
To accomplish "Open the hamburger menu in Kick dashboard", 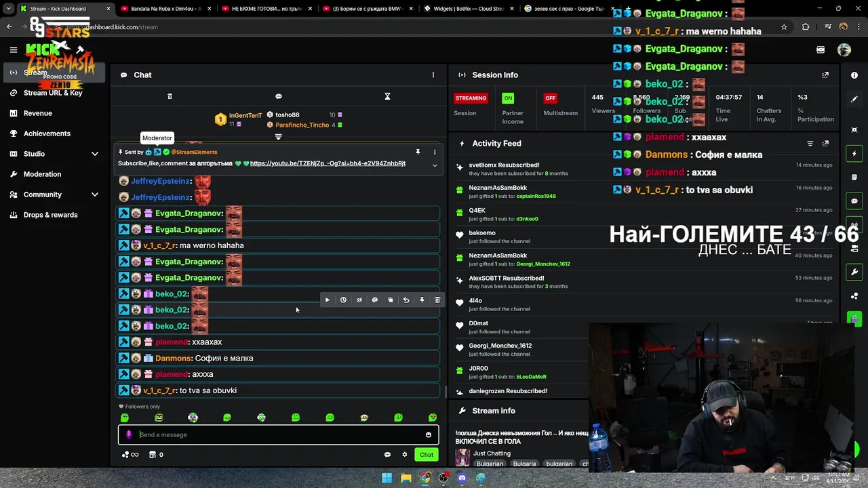I will tap(13, 49).
